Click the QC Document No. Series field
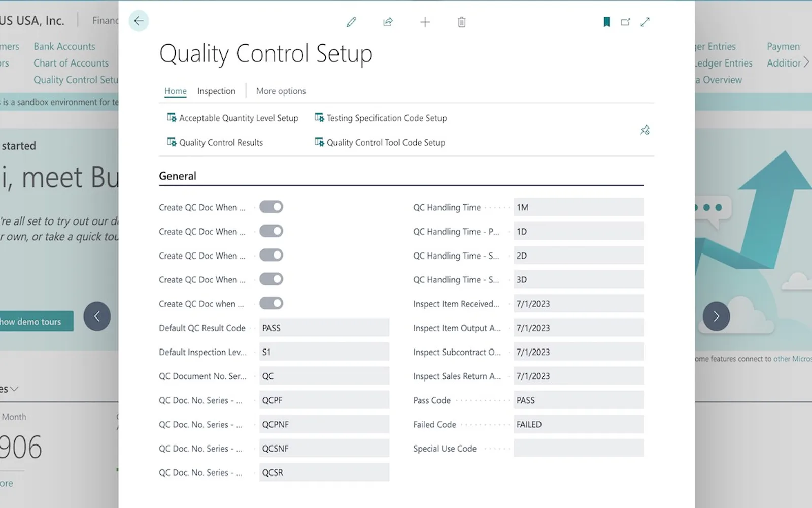 (324, 376)
